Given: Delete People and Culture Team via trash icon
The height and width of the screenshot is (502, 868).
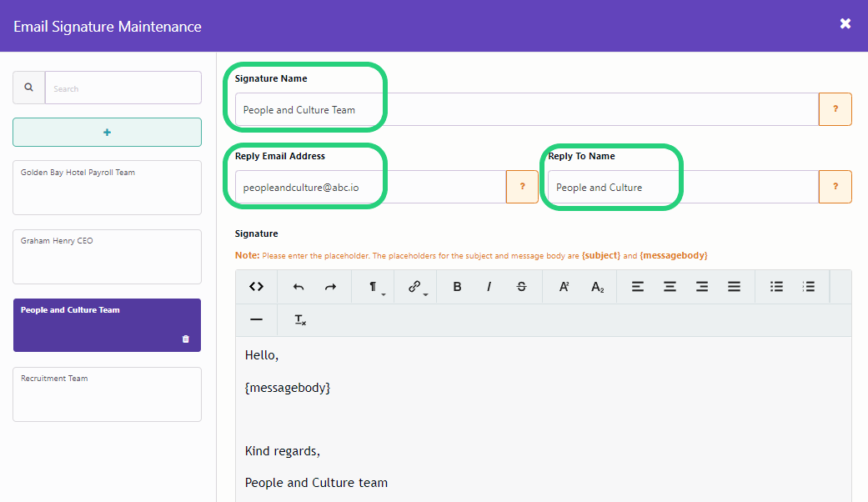Looking at the screenshot, I should tap(185, 339).
